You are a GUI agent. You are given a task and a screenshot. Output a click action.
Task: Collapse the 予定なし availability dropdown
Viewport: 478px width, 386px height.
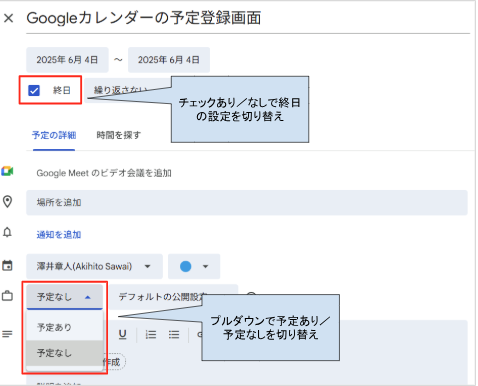[x=65, y=297]
